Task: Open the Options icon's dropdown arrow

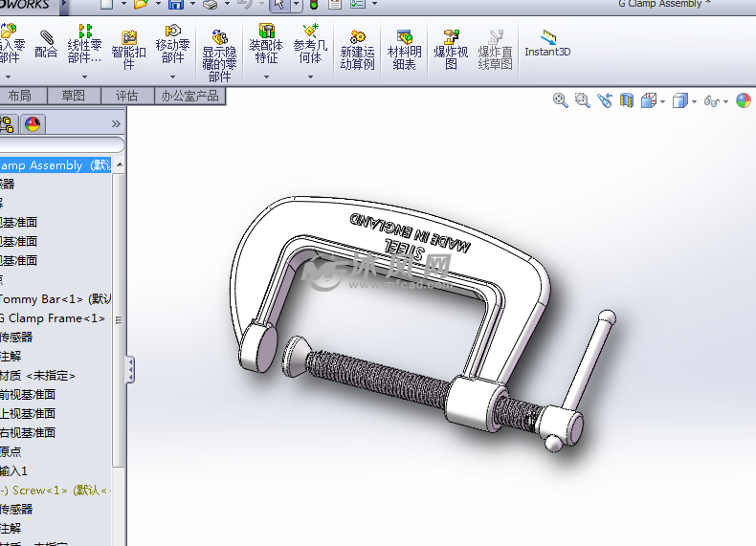Action: [x=374, y=4]
